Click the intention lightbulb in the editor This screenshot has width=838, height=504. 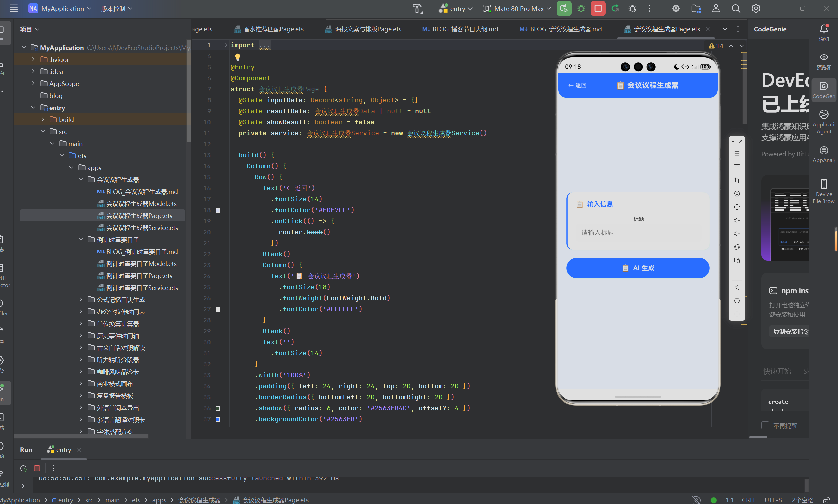pos(238,57)
